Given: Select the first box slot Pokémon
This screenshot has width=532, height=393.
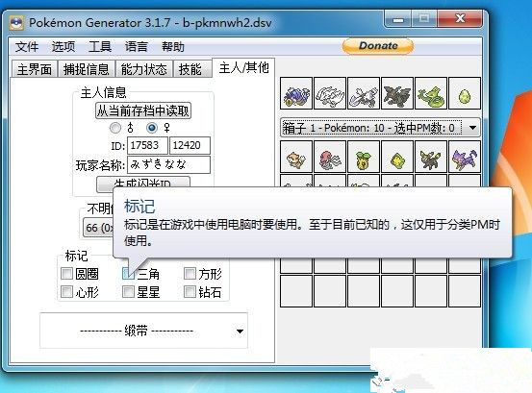Looking at the screenshot, I should pos(296,157).
